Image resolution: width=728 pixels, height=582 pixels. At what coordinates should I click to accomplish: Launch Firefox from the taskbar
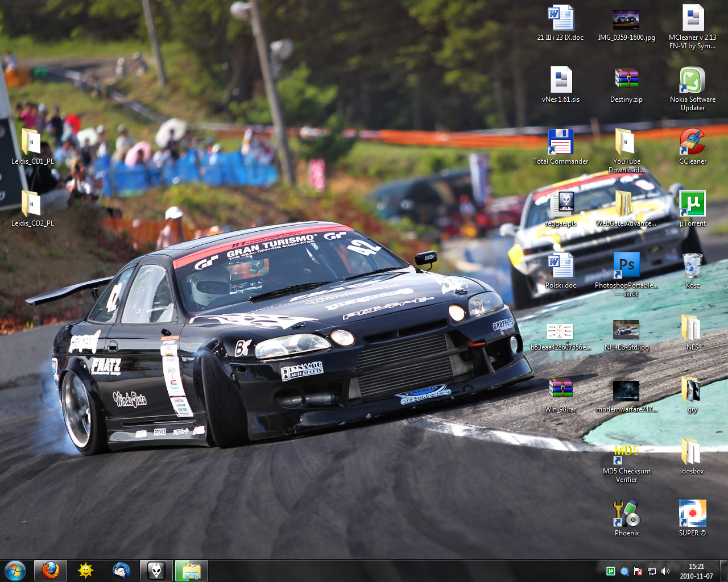pos(51,571)
